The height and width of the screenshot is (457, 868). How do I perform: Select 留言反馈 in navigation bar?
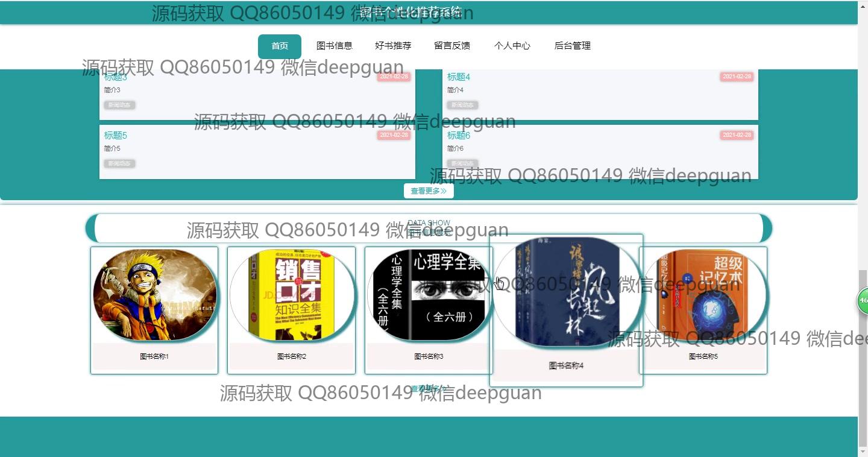tap(452, 46)
